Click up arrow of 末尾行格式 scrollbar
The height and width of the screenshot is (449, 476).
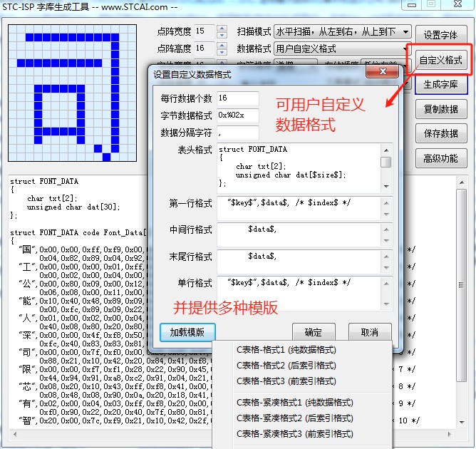point(386,257)
